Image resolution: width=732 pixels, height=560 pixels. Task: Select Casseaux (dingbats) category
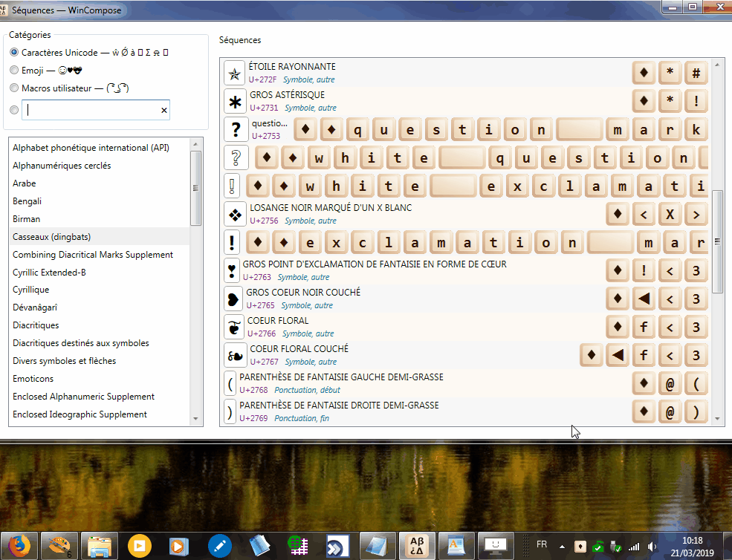click(x=100, y=237)
